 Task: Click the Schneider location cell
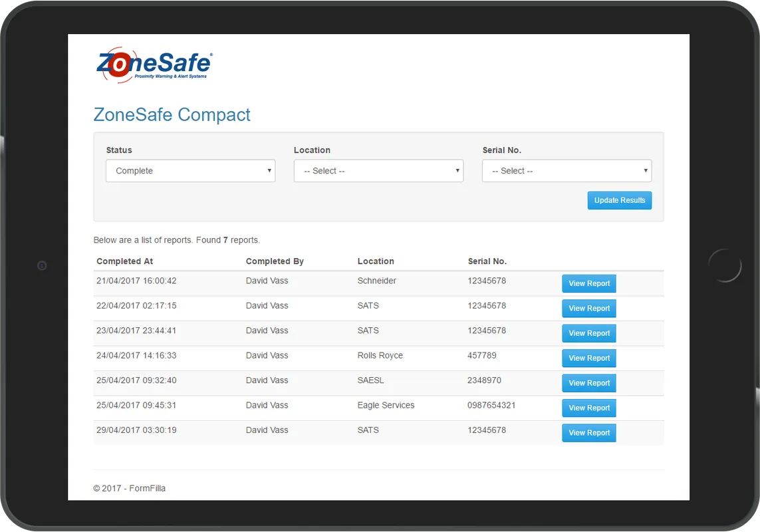click(x=376, y=281)
